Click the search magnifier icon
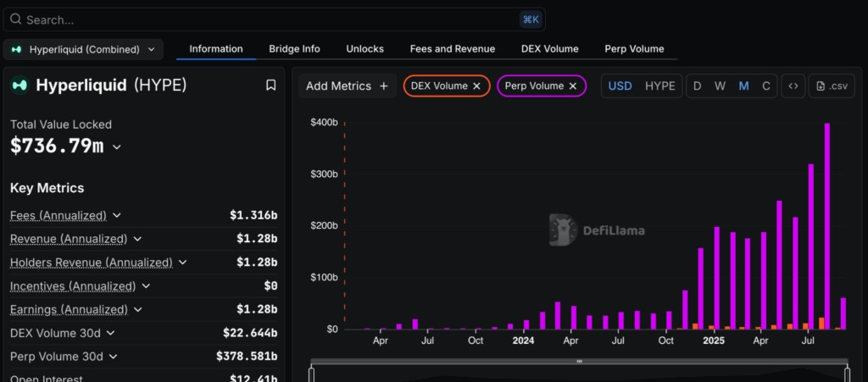Image resolution: width=868 pixels, height=382 pixels. 15,19
